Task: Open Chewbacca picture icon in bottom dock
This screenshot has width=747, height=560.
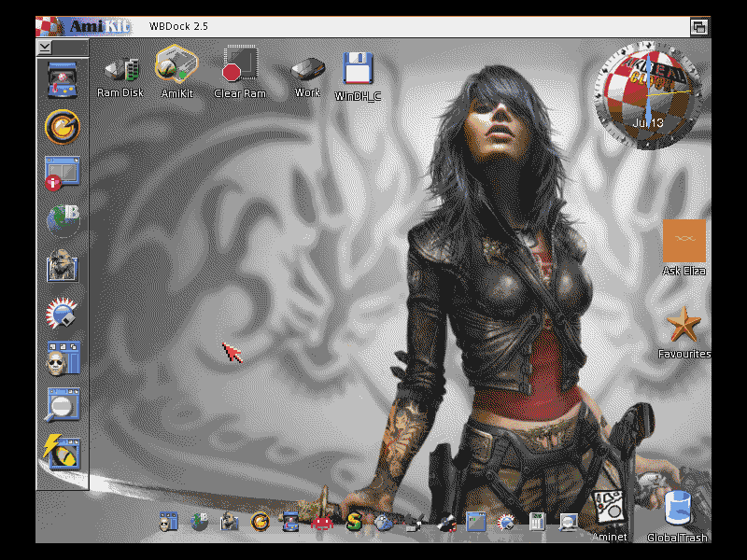Action: pyautogui.click(x=229, y=522)
